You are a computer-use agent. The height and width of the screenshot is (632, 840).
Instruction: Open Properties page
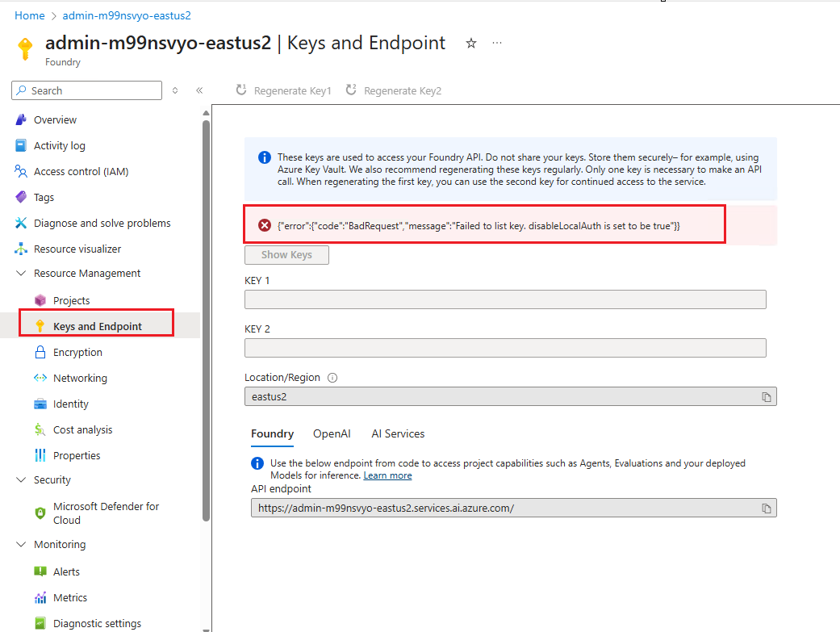[x=77, y=455]
